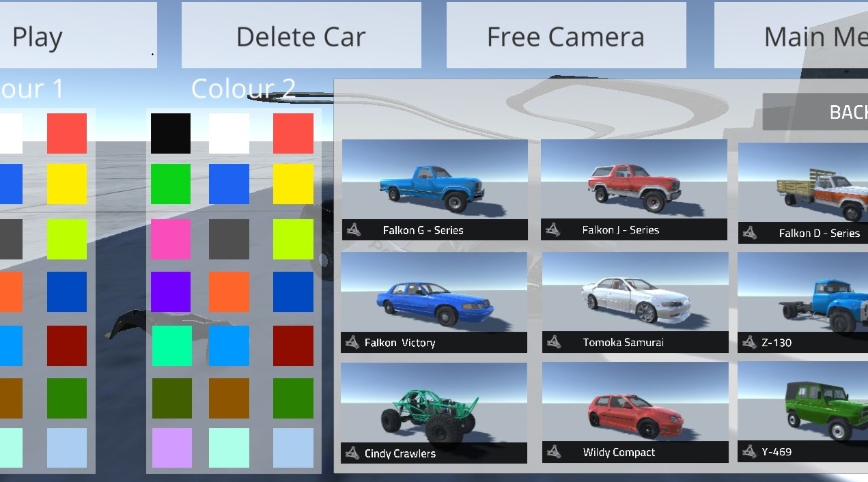
Task: Click the icon beside Wildy Compact label
Action: pos(554,452)
